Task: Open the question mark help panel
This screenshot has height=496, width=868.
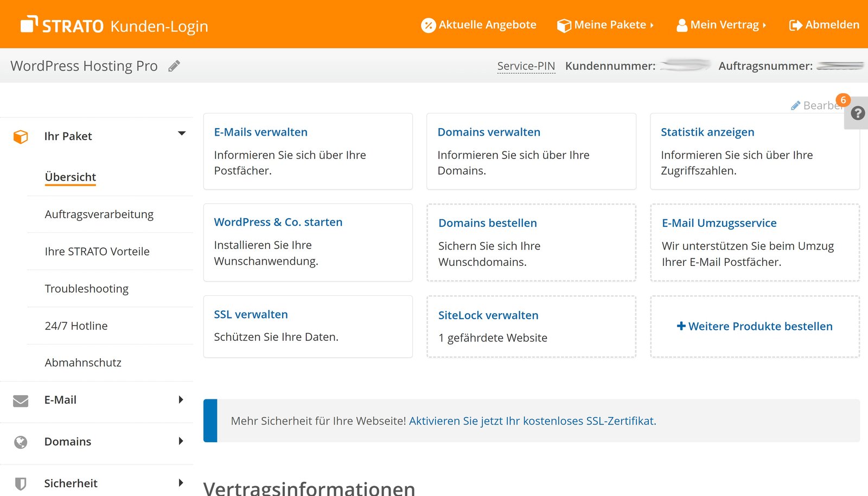Action: coord(858,113)
